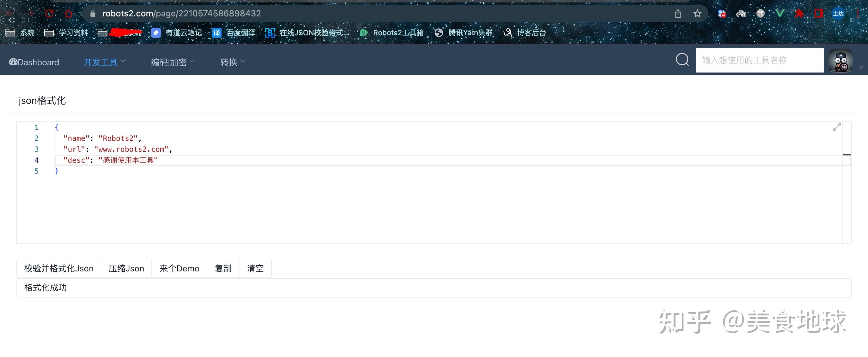Open the user avatar menu
The height and width of the screenshot is (357, 868).
coord(841,60)
